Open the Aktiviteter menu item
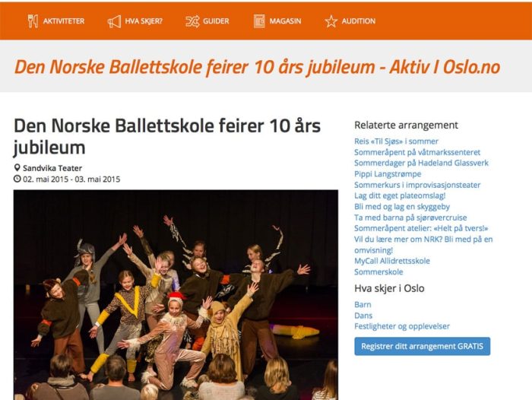The height and width of the screenshot is (400, 532). coord(64,21)
